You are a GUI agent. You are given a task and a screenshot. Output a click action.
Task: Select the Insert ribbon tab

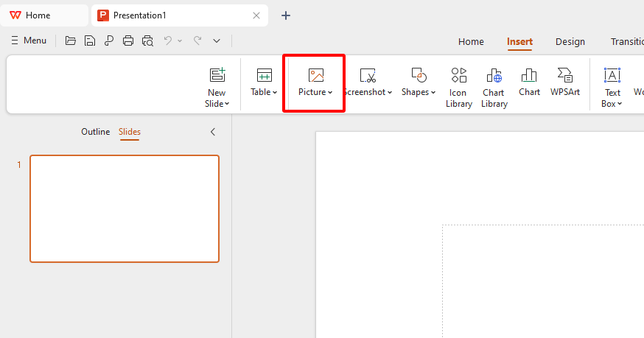[519, 41]
